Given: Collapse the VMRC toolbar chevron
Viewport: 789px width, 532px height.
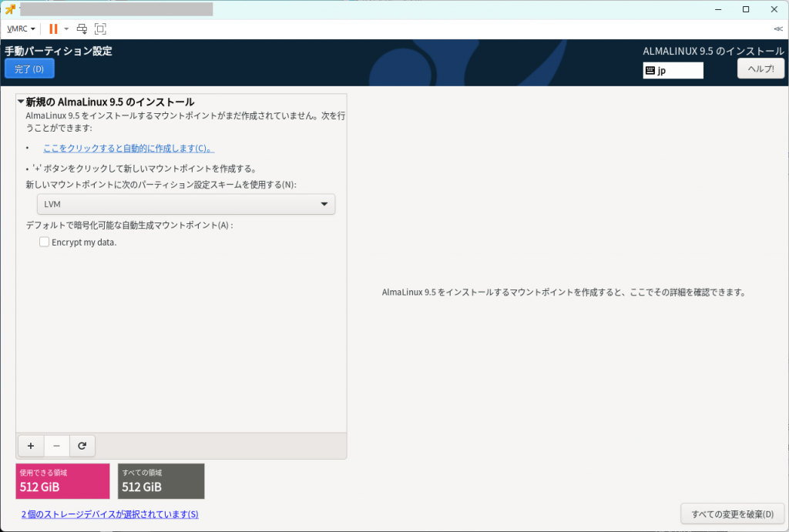Looking at the screenshot, I should click(x=778, y=28).
